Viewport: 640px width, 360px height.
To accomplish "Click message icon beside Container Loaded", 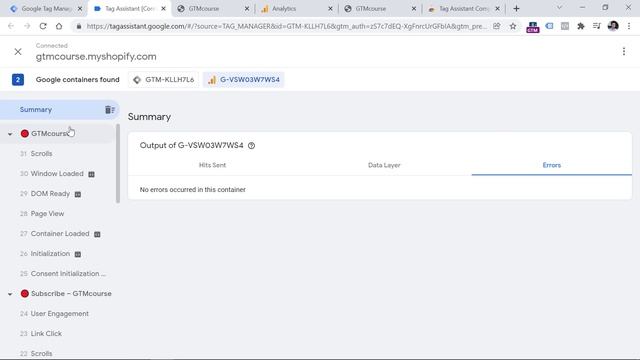I will [97, 234].
